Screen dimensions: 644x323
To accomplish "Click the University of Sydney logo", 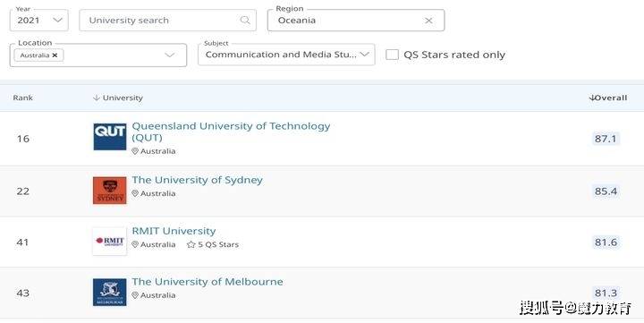I will tap(110, 191).
